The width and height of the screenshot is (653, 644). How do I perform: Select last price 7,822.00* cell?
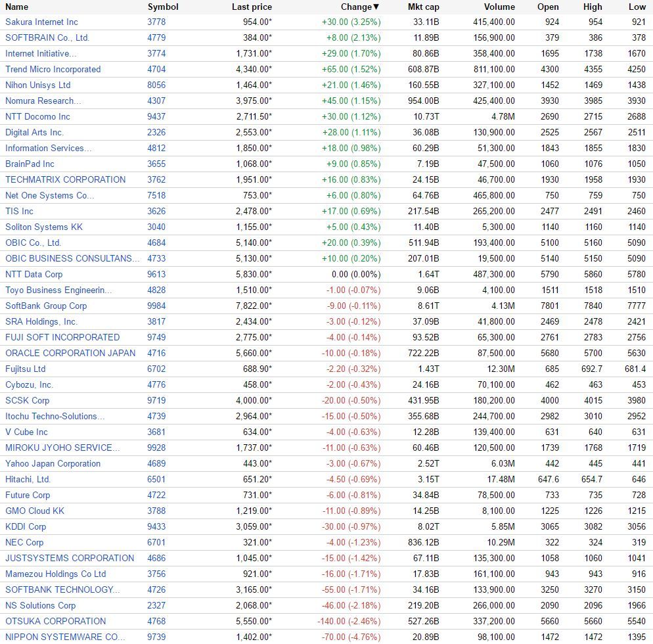[254, 307]
